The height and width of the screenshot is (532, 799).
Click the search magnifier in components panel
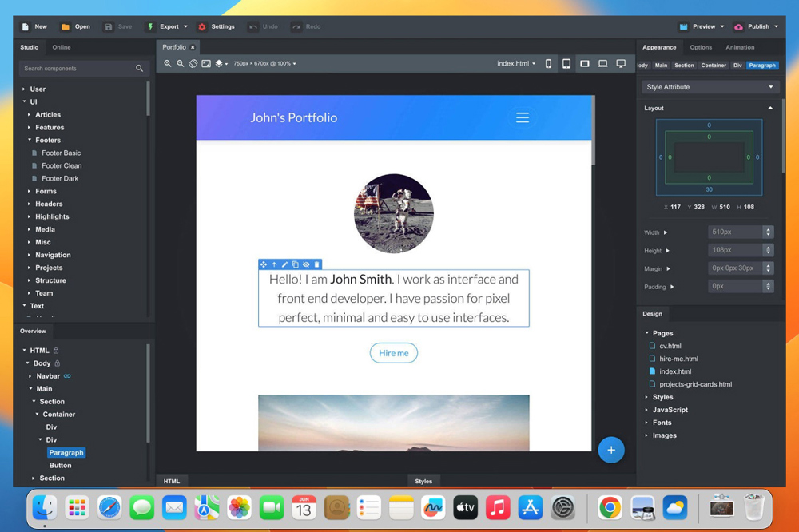[x=139, y=68]
